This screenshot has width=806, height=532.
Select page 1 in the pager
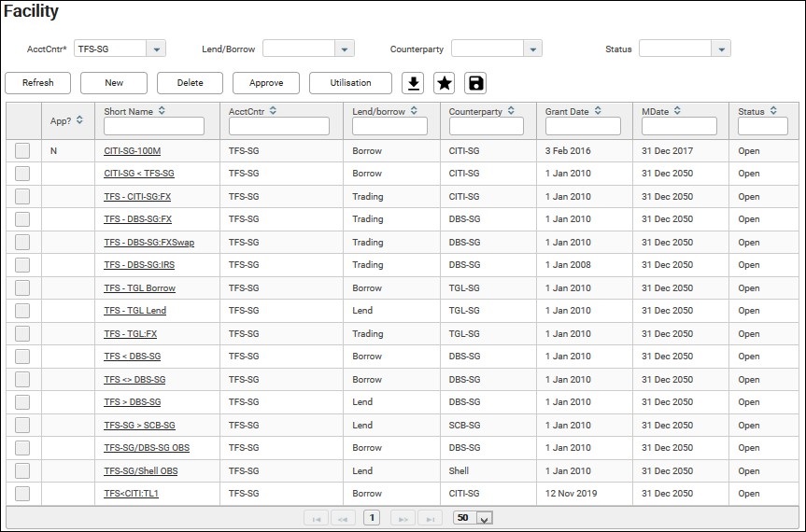tap(372, 518)
